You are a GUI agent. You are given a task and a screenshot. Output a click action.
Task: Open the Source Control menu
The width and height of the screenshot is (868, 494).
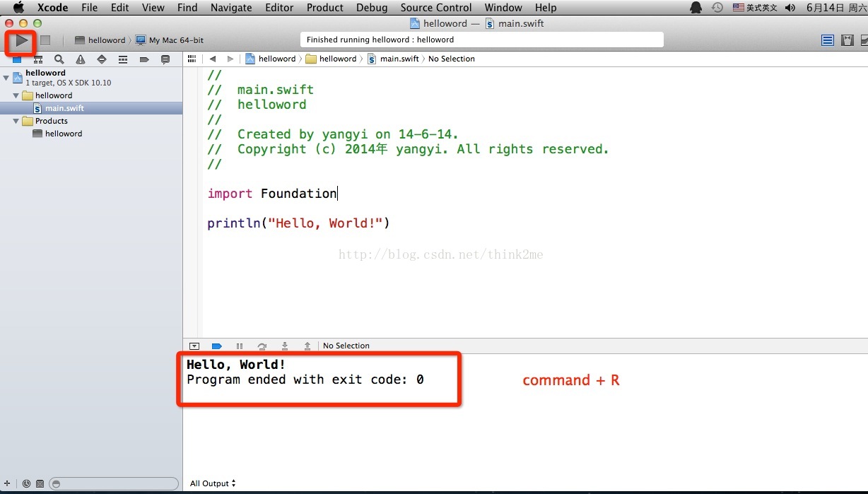click(x=436, y=8)
